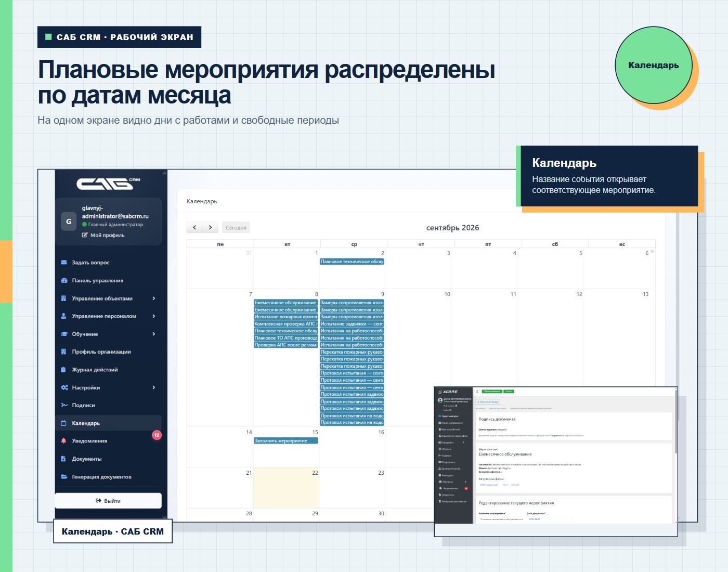
Task: Click the day number 4 in the calendar
Action: pos(515,253)
